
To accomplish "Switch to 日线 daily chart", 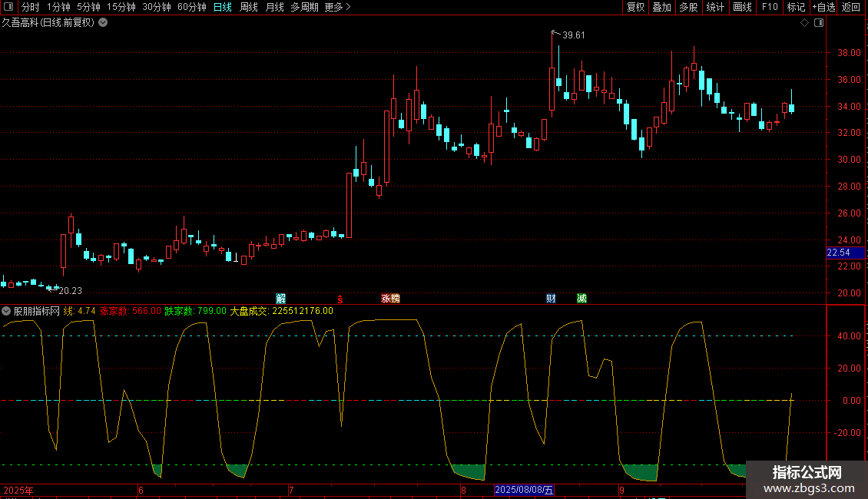I will click(223, 7).
